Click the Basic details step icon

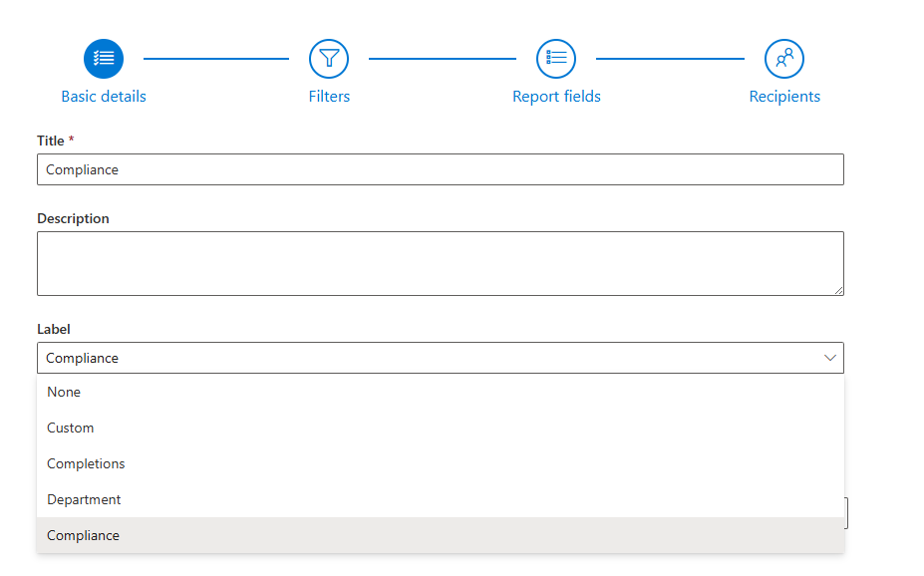coord(104,59)
